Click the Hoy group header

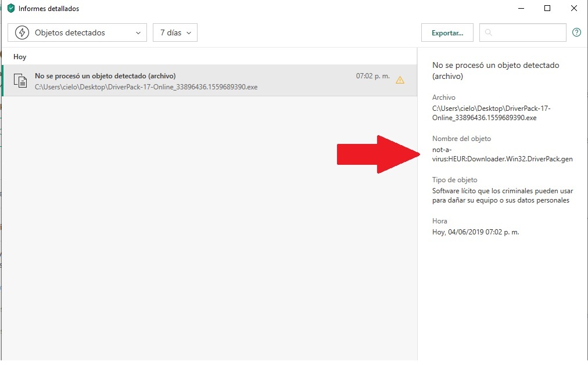(20, 57)
